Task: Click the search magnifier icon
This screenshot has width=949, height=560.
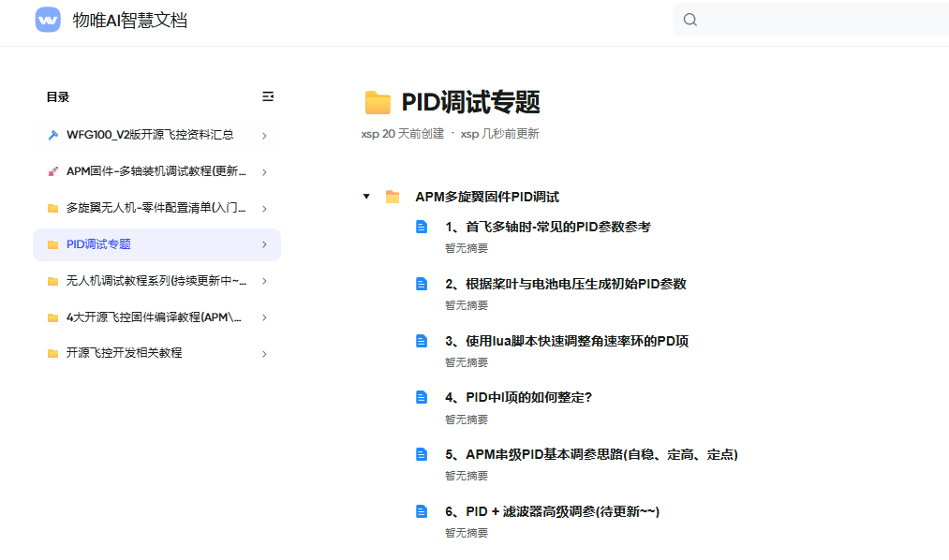Action: tap(690, 20)
